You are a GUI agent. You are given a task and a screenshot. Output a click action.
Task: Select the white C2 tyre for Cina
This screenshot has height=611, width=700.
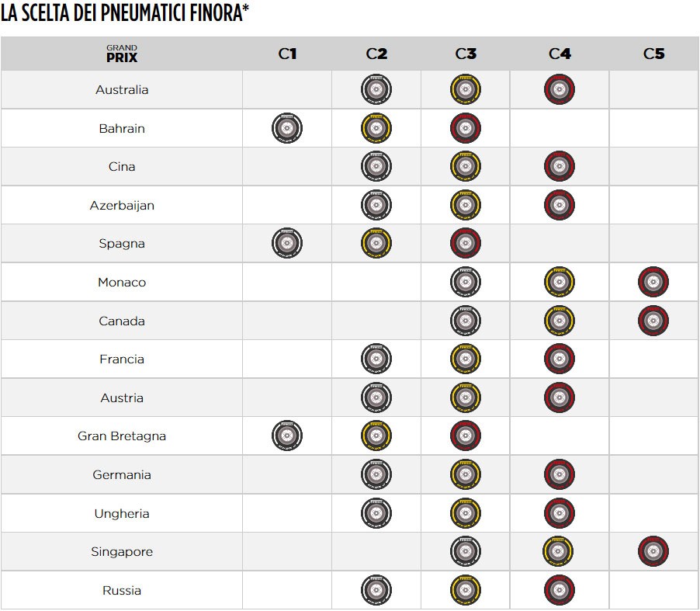(x=376, y=167)
